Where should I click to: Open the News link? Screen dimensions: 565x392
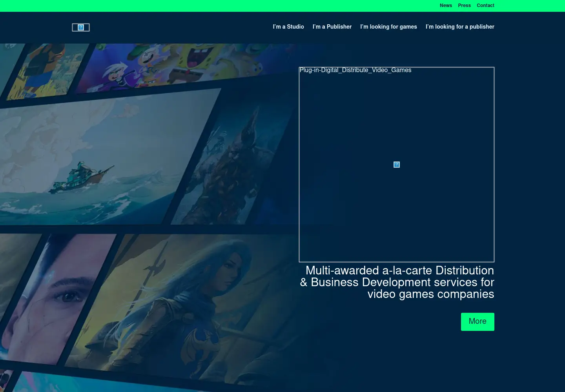coord(446,5)
